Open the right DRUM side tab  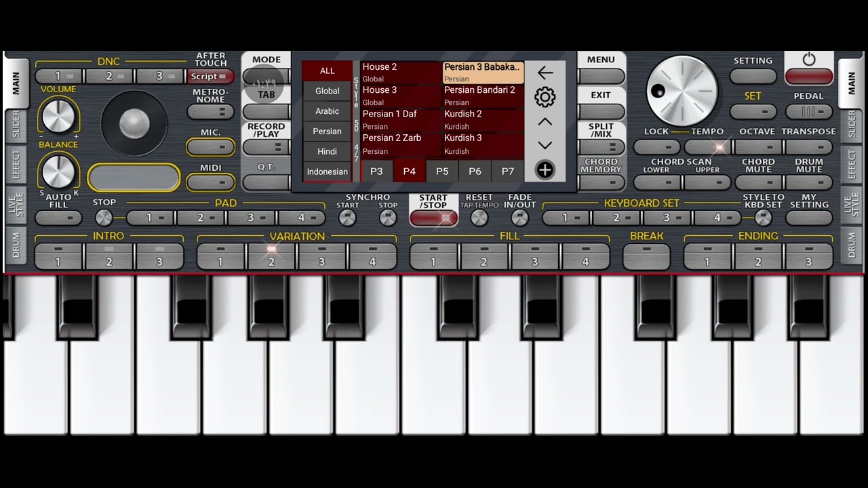coord(852,246)
